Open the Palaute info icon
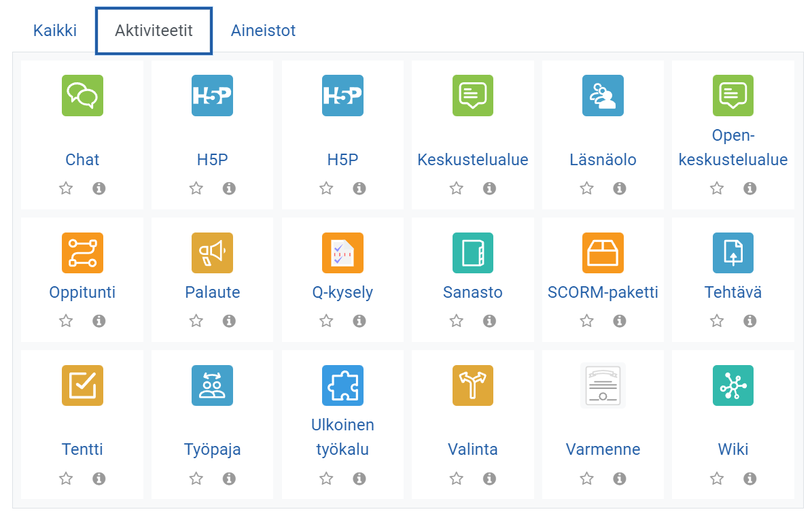This screenshot has width=812, height=516. (229, 321)
